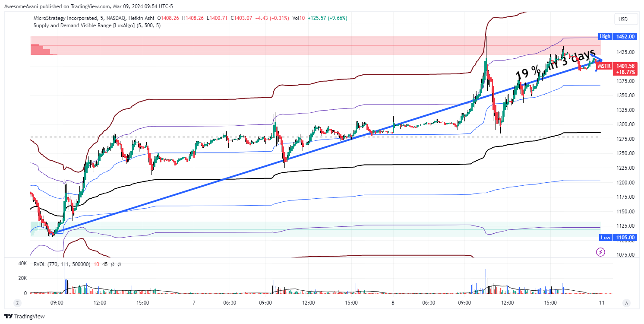Screen dimensions: 644x324
Task: Click the Z timezone button
Action: coord(17,303)
